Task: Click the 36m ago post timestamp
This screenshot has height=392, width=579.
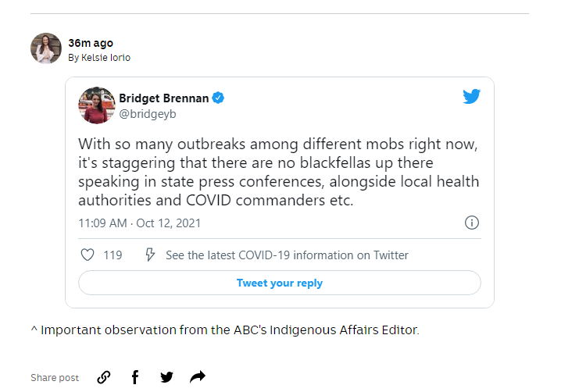Action: click(x=91, y=43)
